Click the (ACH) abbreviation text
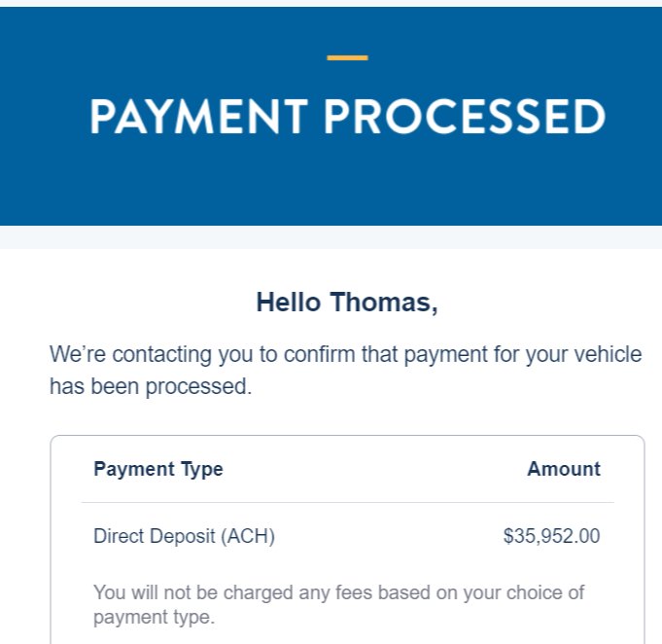The width and height of the screenshot is (662, 644). coord(248,536)
